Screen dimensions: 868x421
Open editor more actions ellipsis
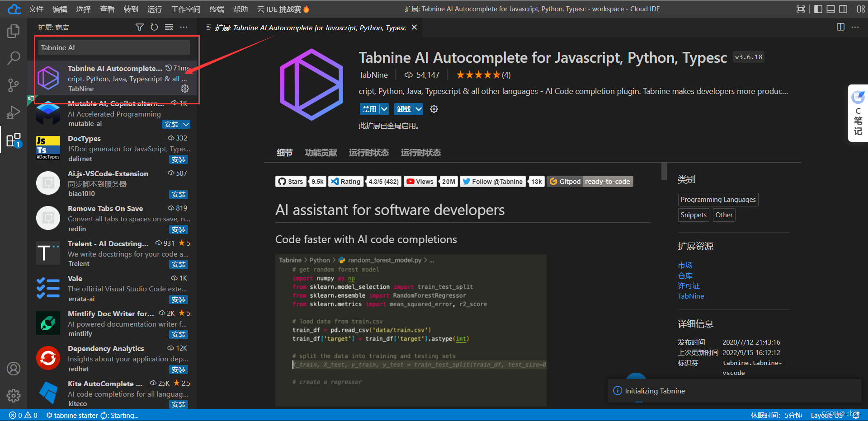tap(855, 27)
